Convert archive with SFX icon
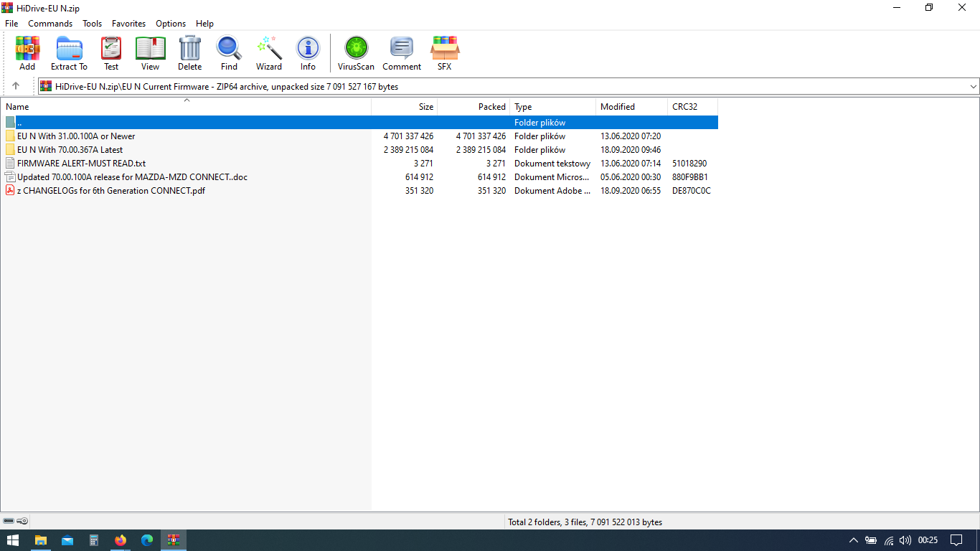This screenshot has width=980, height=551. [445, 53]
